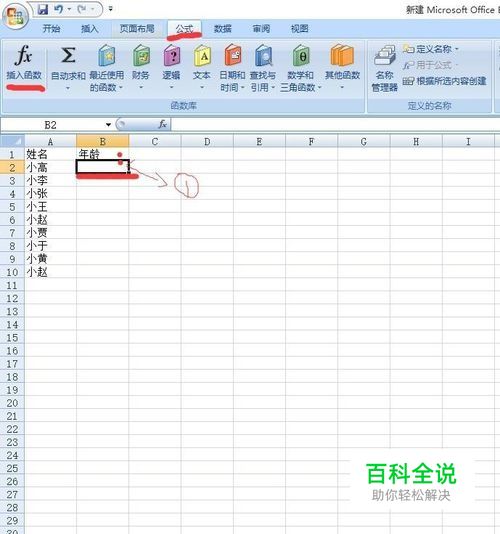
Task: Open the 文本 functions book icon
Action: [202, 56]
